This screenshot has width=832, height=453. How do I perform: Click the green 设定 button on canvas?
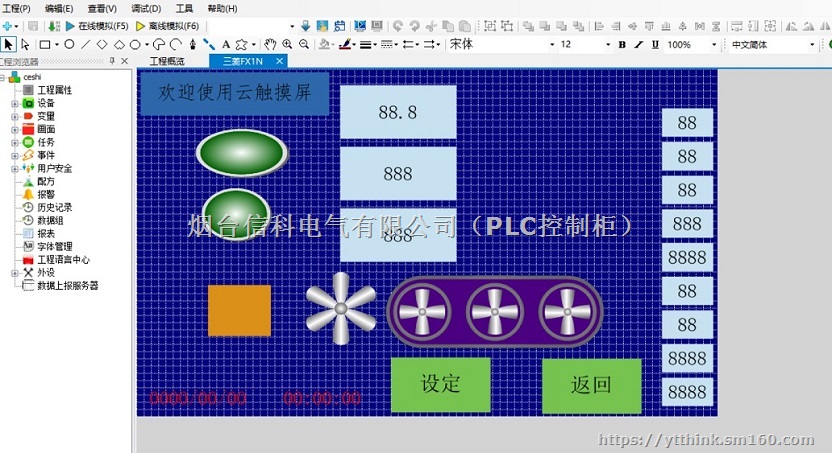tap(440, 385)
